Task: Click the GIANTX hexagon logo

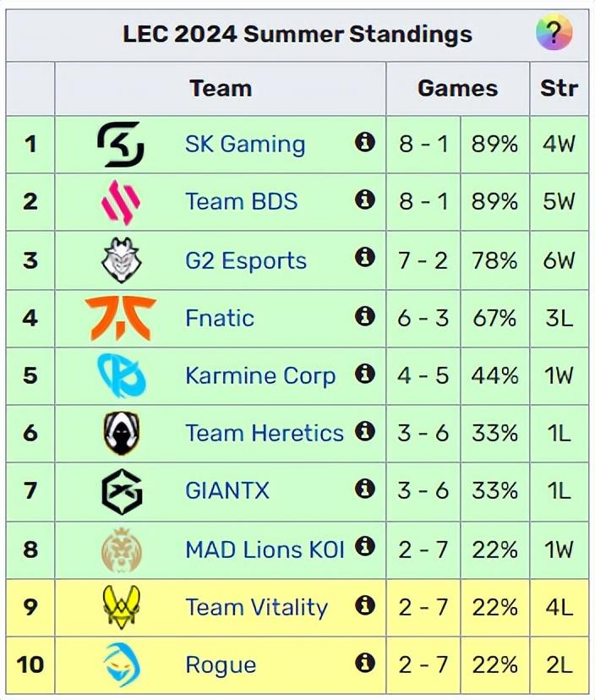Action: pyautogui.click(x=121, y=491)
